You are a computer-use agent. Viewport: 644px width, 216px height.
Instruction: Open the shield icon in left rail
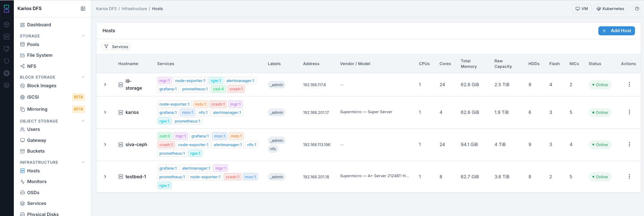coord(7,61)
